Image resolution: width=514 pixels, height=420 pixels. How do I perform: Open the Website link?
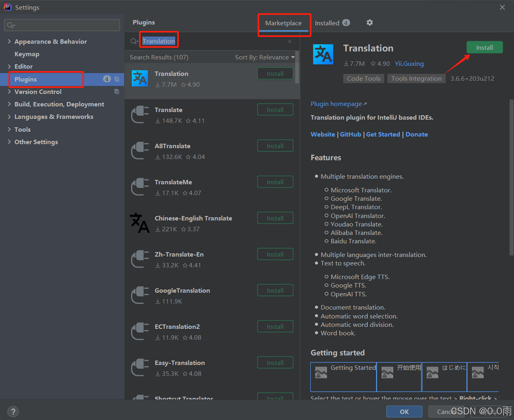[323, 134]
